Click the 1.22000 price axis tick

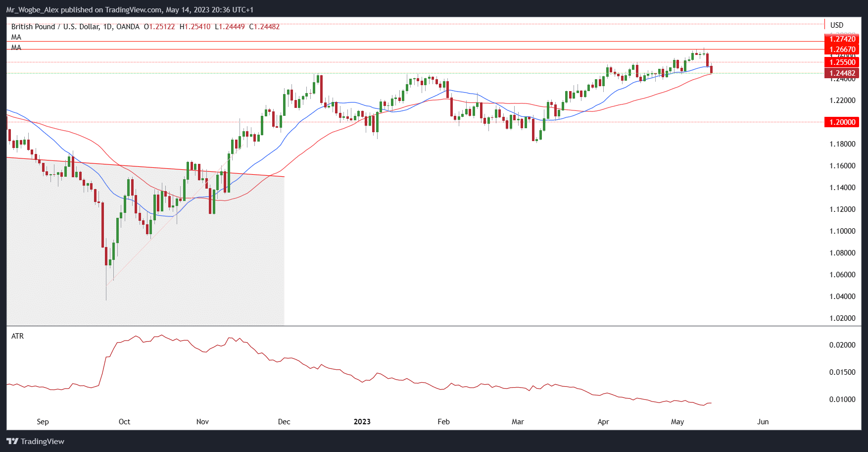tap(842, 100)
